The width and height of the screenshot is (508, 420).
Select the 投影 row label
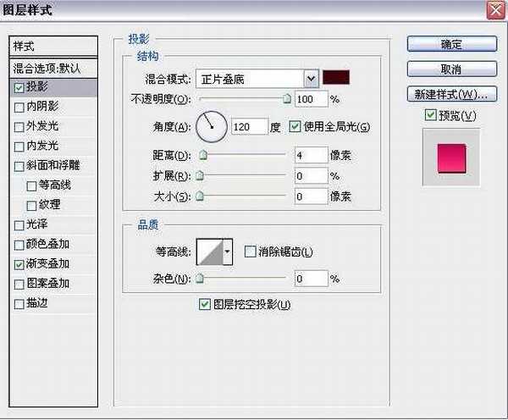coord(37,87)
